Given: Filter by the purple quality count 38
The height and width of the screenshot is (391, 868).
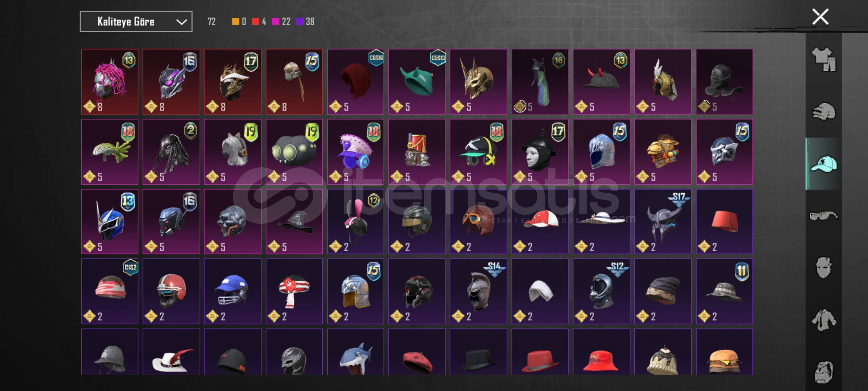Looking at the screenshot, I should tap(305, 22).
